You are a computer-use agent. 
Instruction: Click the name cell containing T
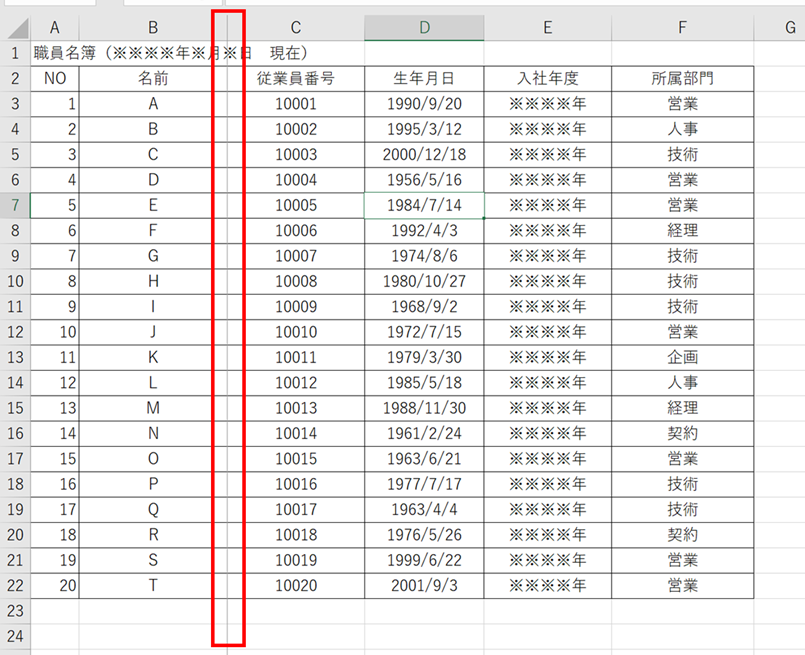tap(152, 585)
